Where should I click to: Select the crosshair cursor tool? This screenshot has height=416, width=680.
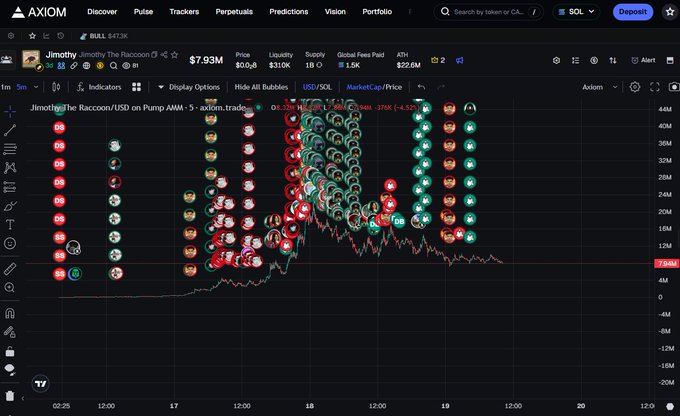pos(10,111)
